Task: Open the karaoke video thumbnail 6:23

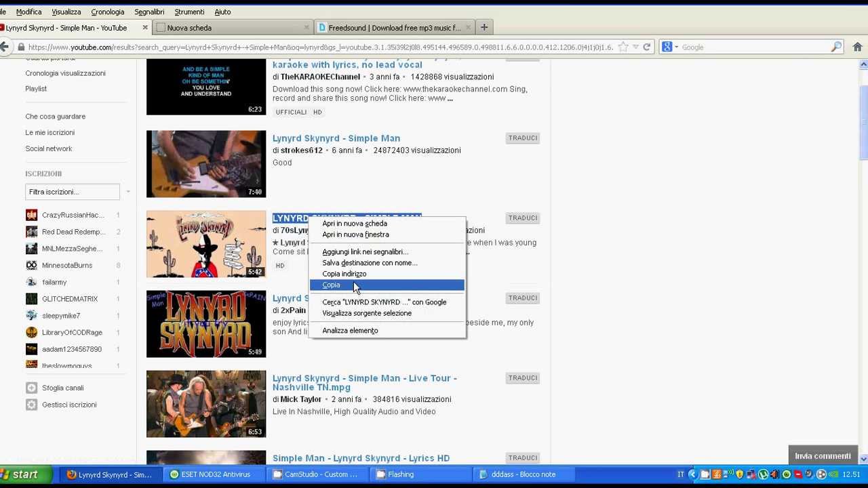Action: click(206, 87)
